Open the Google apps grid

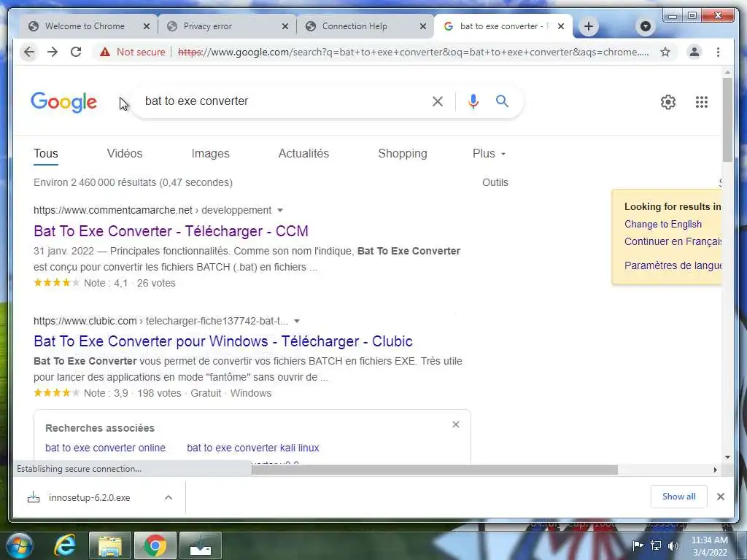tap(701, 102)
